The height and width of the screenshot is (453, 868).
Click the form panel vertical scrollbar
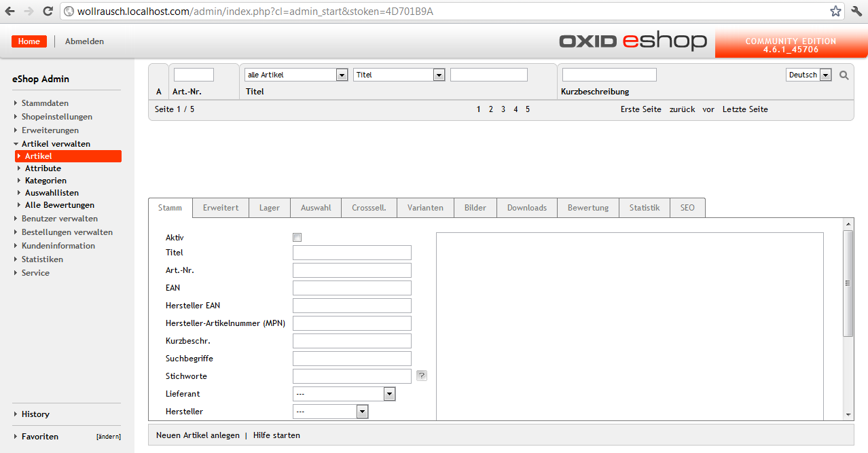pos(847,283)
